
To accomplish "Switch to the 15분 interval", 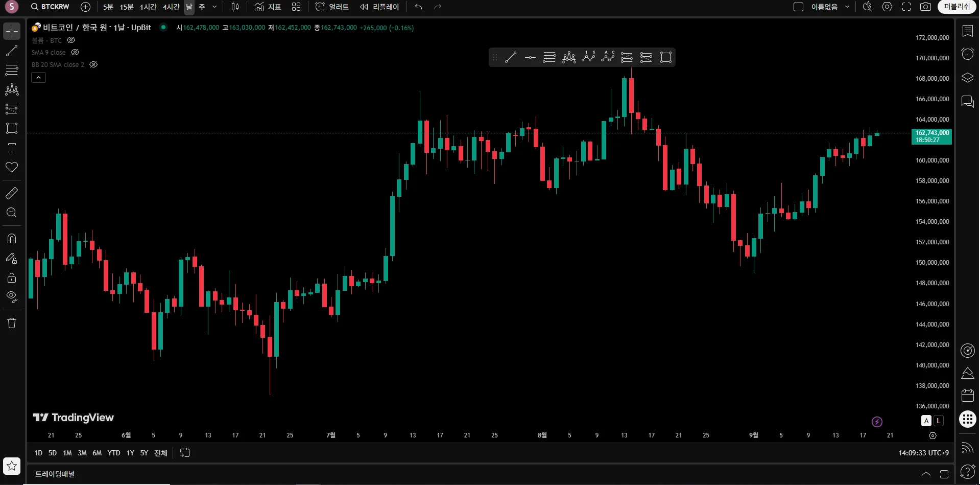I will tap(127, 7).
